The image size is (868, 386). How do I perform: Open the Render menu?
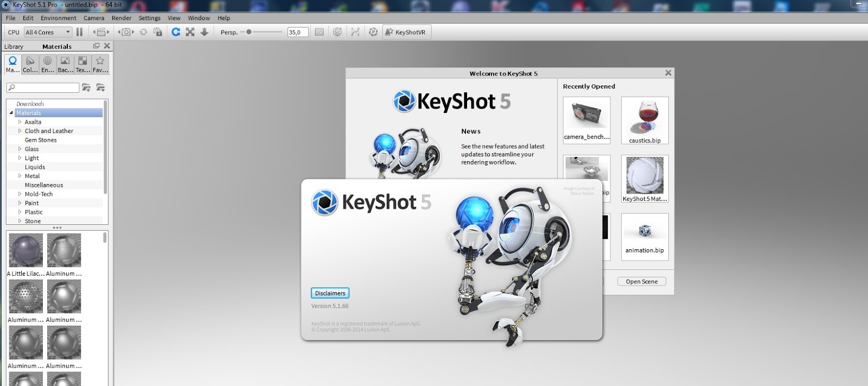pos(122,18)
